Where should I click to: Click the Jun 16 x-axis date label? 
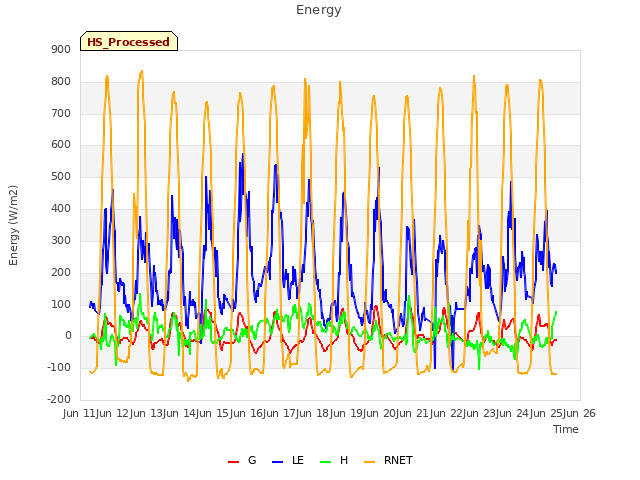[x=247, y=413]
